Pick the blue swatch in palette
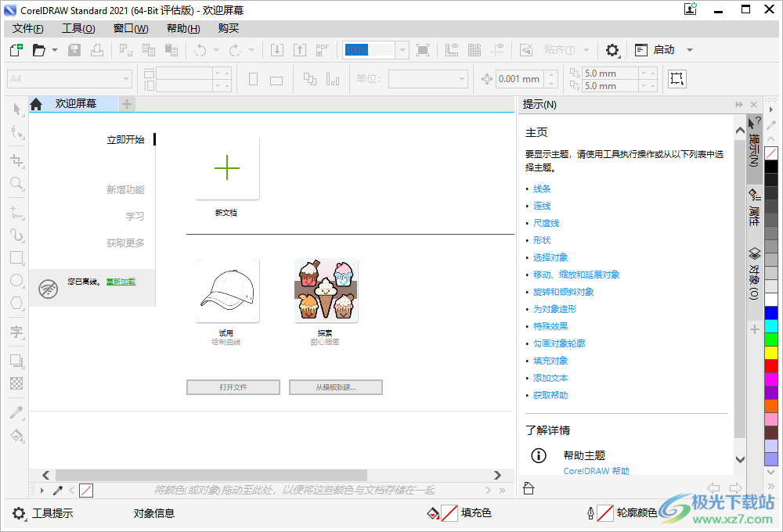This screenshot has width=783, height=532. 771,313
